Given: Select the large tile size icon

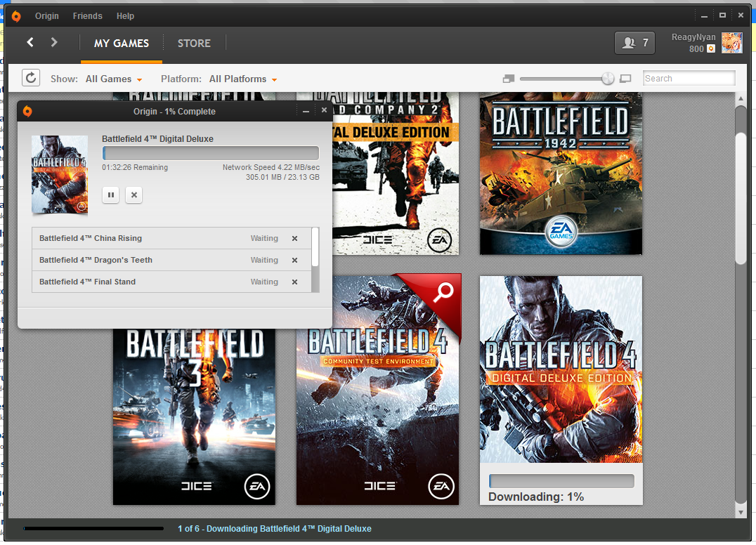Looking at the screenshot, I should point(625,79).
